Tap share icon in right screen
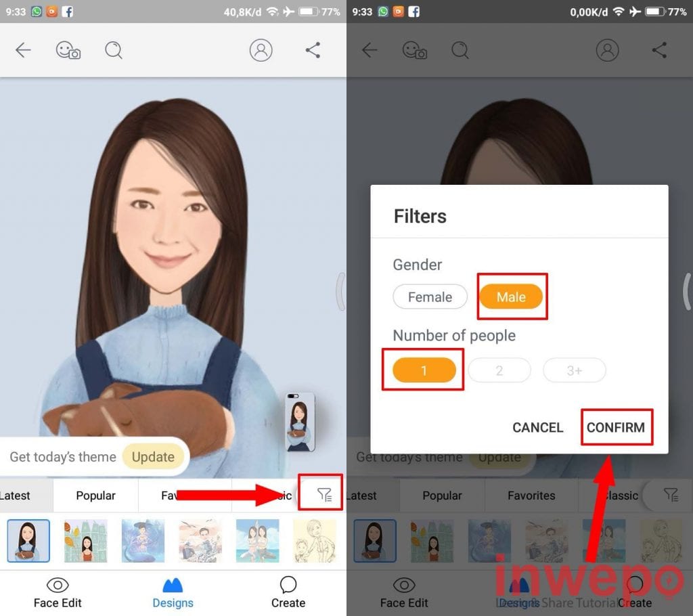Viewport: 693px width, 616px height. (659, 50)
